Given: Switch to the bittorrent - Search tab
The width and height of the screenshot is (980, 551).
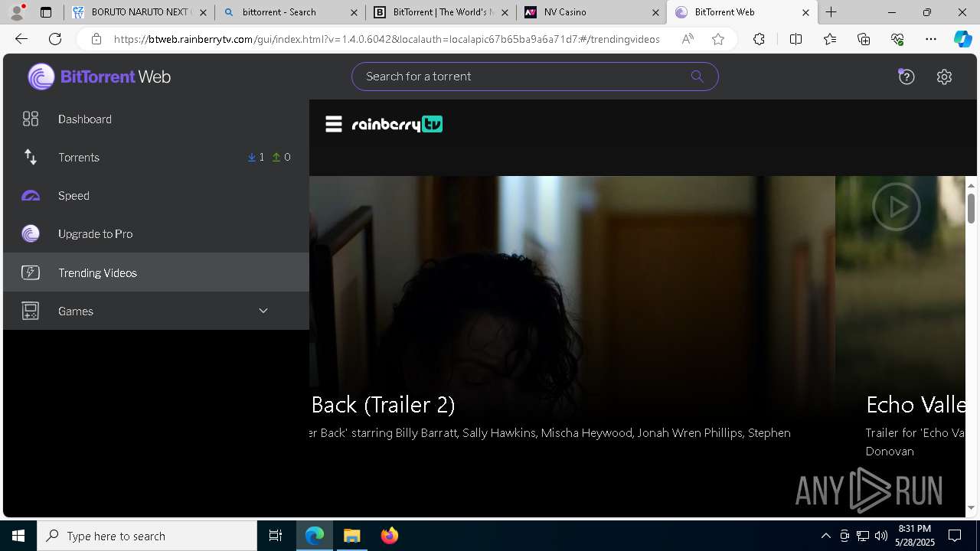Looking at the screenshot, I should point(289,12).
